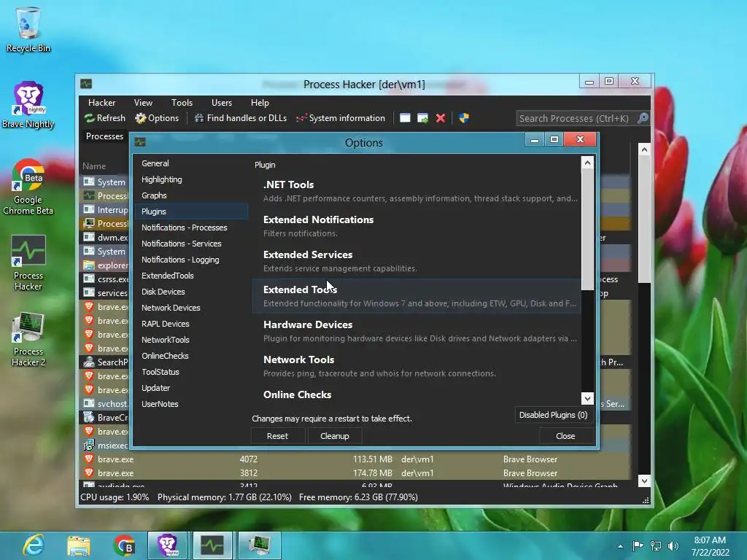The width and height of the screenshot is (747, 560).
Task: Select Graphs in the Options sidebar
Action: [192, 195]
